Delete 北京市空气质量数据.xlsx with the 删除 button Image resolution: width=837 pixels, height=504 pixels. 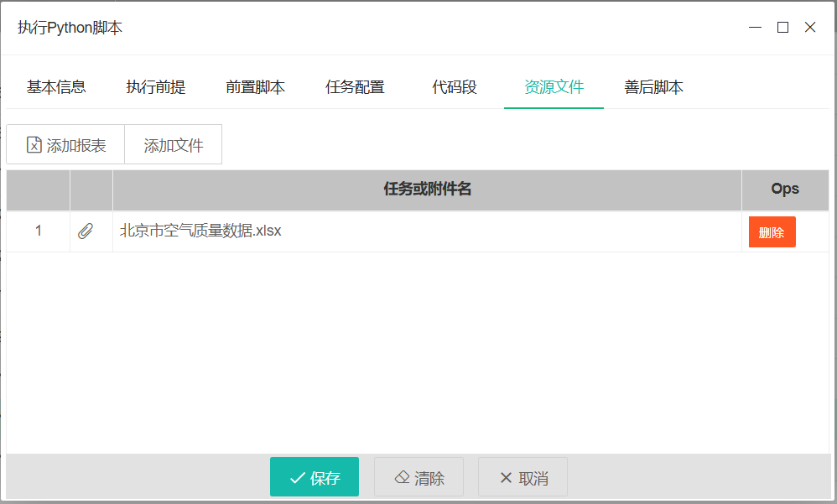[772, 232]
